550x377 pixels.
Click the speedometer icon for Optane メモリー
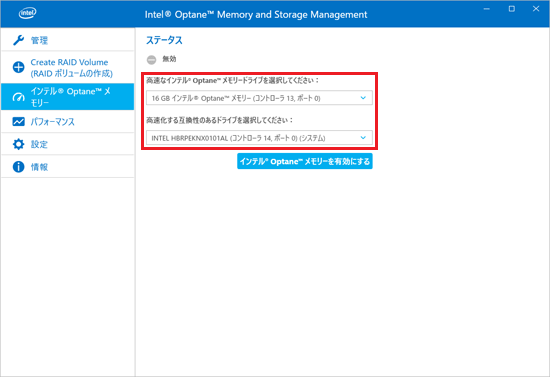pyautogui.click(x=19, y=97)
